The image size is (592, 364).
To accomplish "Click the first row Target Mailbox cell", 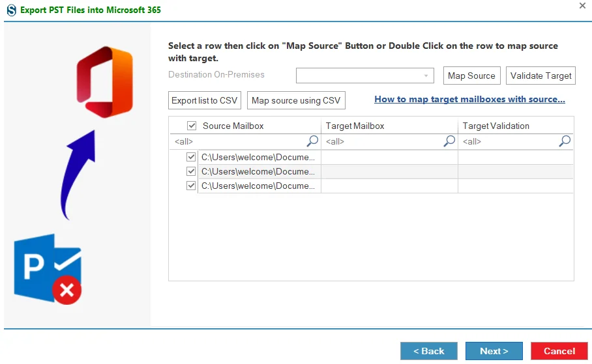I will tap(389, 157).
